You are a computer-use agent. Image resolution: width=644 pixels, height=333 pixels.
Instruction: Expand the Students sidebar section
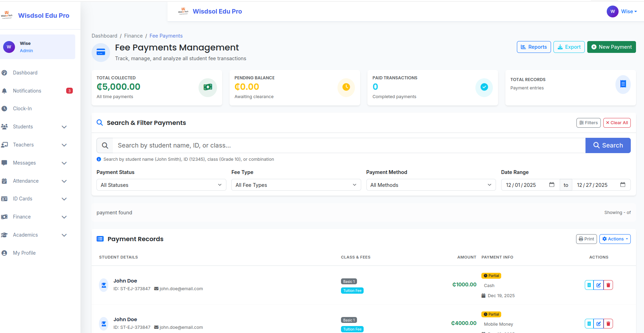pos(64,127)
